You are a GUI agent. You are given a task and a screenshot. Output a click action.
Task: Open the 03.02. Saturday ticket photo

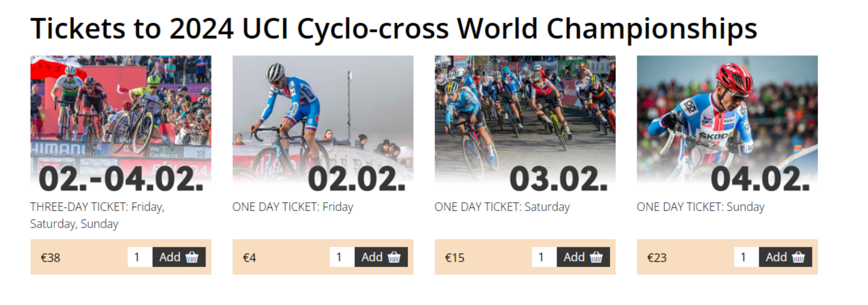tap(525, 122)
